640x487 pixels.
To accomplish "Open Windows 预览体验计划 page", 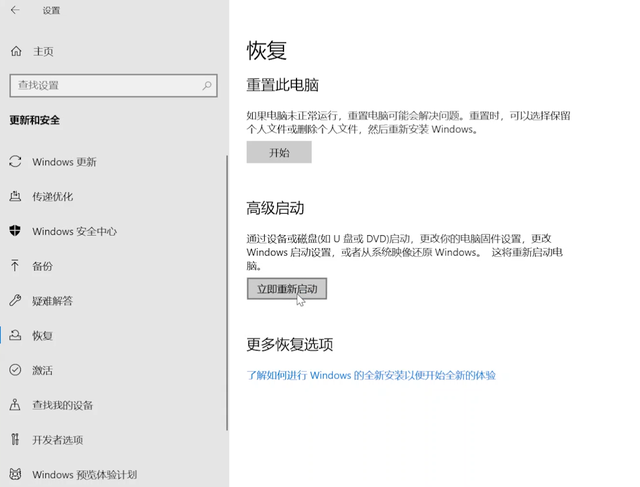I will pyautogui.click(x=84, y=475).
